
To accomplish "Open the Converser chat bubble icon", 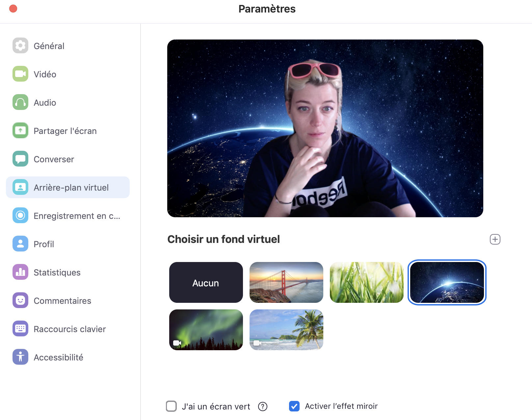I will click(20, 159).
